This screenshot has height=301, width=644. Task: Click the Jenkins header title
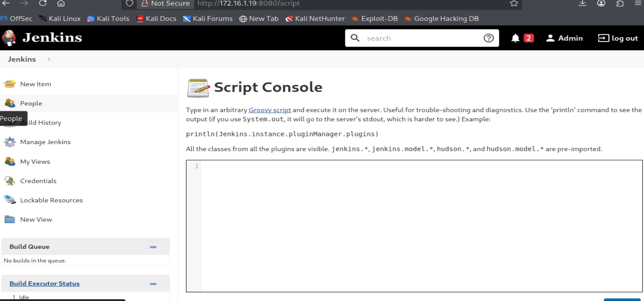coord(52,37)
